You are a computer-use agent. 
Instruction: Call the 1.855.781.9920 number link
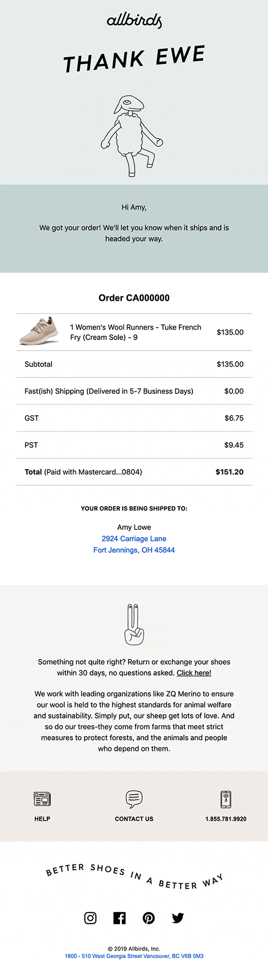226,819
